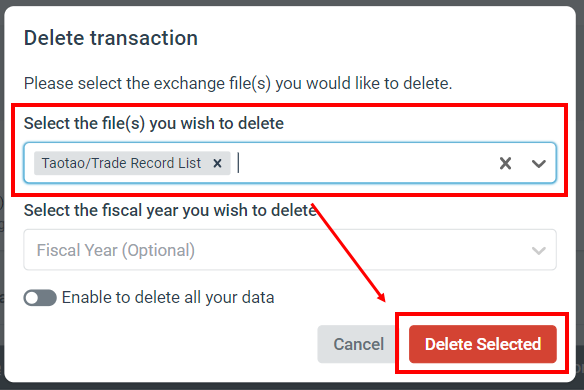Click the knob of the delete-all toggle
584x390 pixels.
pos(32,298)
